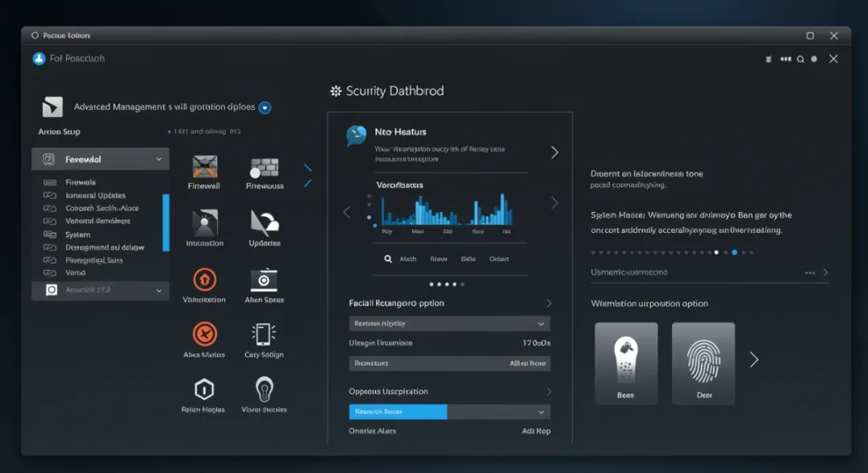Open the Viaror Stucies lightbulb icon

coord(264,389)
